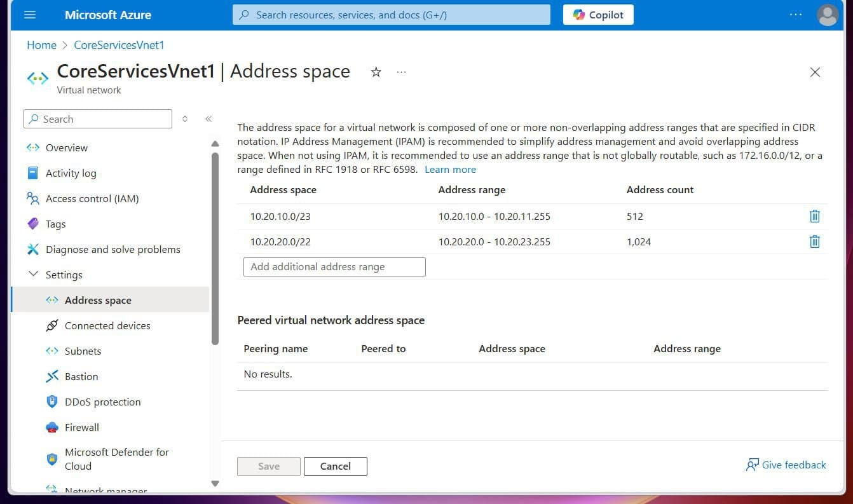Open Diagnose and solve problems
This screenshot has width=853, height=504.
tap(113, 249)
